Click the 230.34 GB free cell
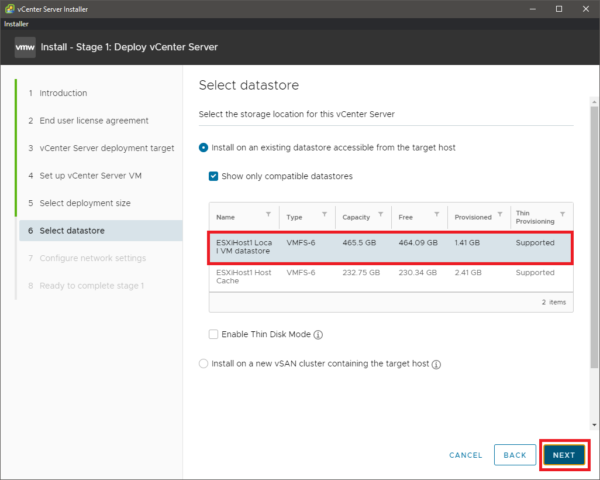600x480 pixels. (x=417, y=273)
